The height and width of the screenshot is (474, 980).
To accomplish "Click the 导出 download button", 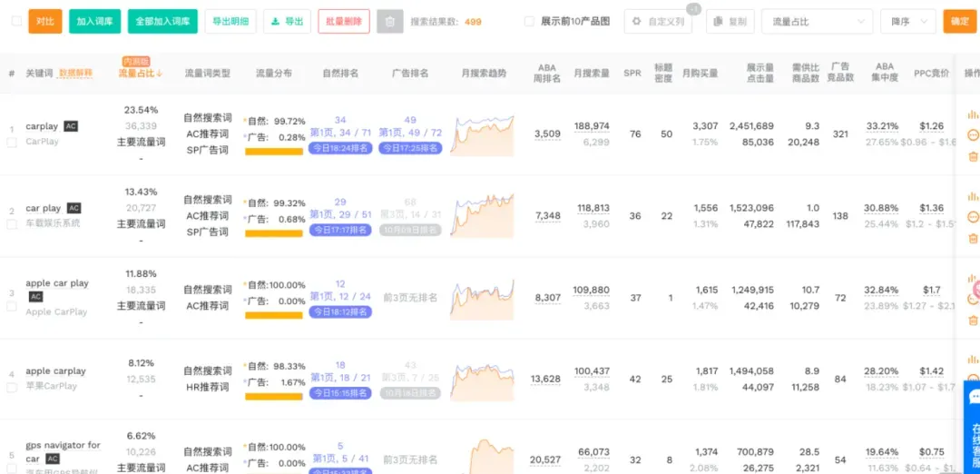I will [287, 21].
